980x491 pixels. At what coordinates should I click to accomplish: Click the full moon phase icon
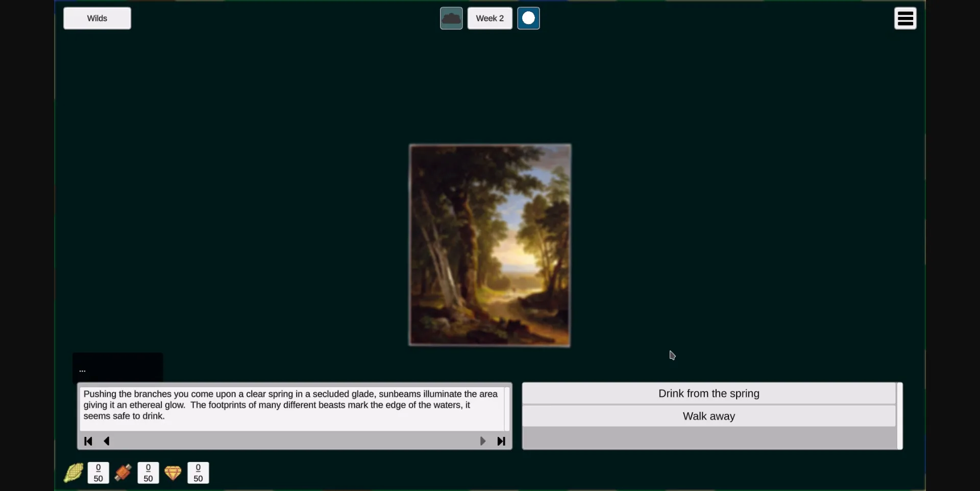(x=528, y=18)
